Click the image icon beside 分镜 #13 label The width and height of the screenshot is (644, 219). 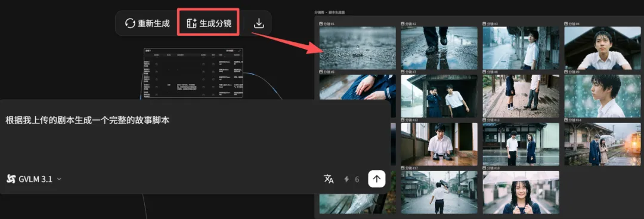[485, 120]
